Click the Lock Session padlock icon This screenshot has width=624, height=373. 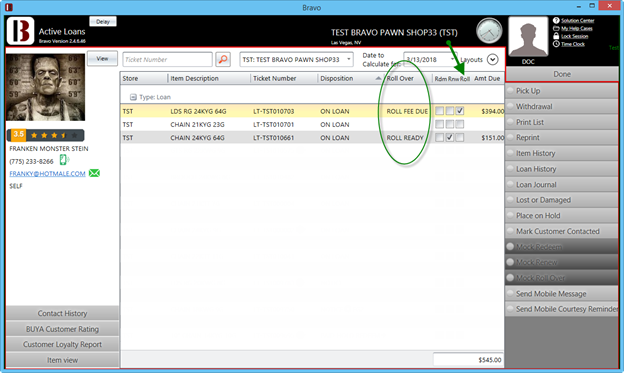coord(556,36)
